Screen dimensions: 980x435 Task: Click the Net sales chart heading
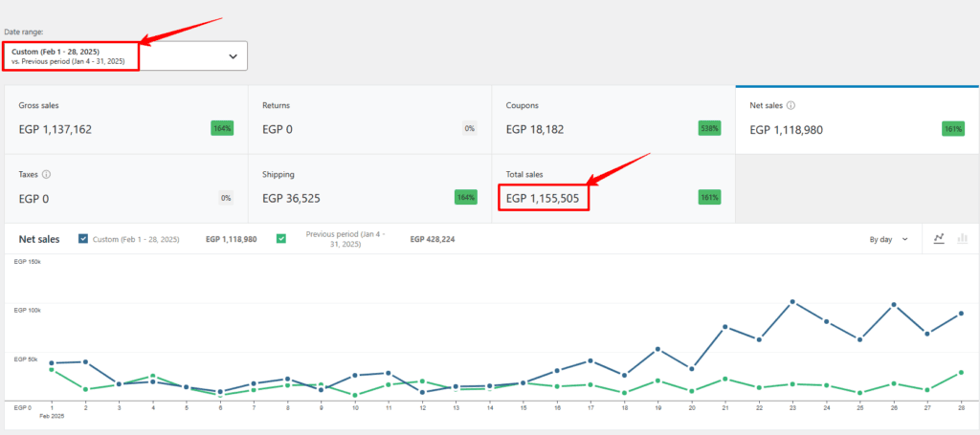tap(39, 239)
